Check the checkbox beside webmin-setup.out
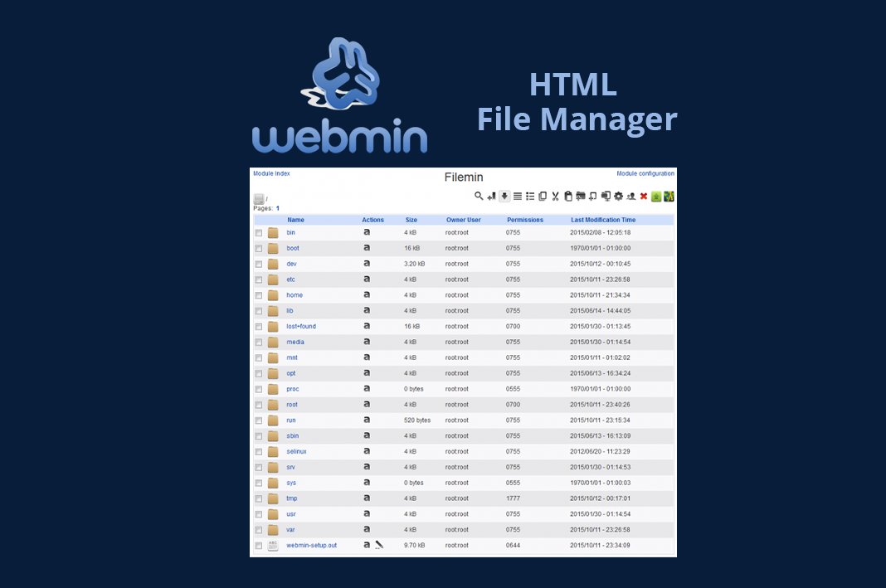This screenshot has height=588, width=886. [258, 545]
